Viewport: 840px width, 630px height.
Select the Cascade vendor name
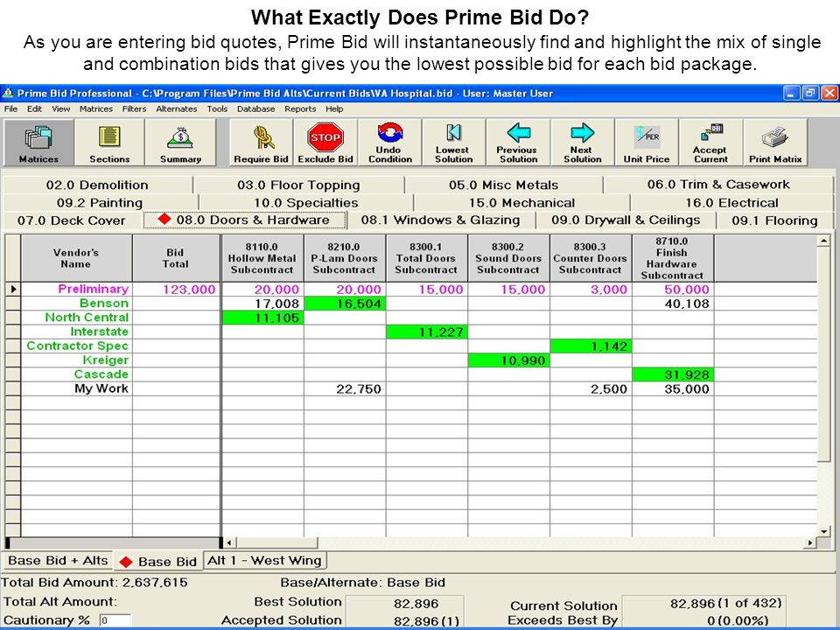(101, 374)
